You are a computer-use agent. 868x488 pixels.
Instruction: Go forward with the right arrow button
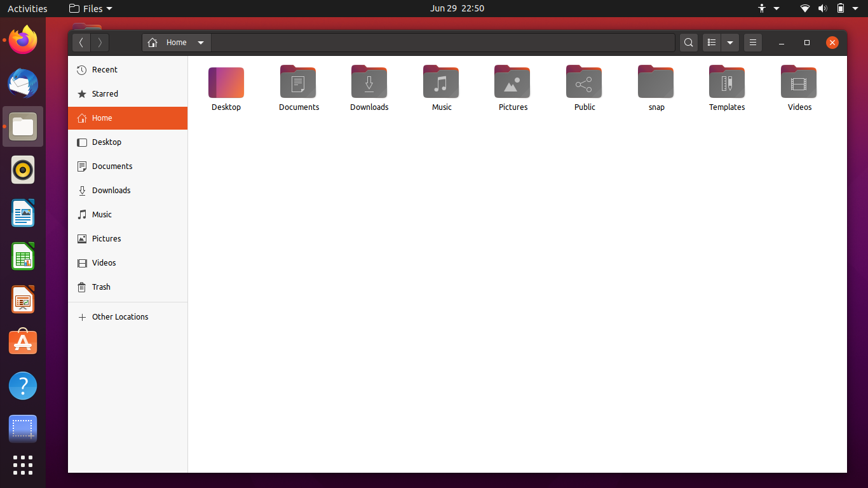coord(100,43)
